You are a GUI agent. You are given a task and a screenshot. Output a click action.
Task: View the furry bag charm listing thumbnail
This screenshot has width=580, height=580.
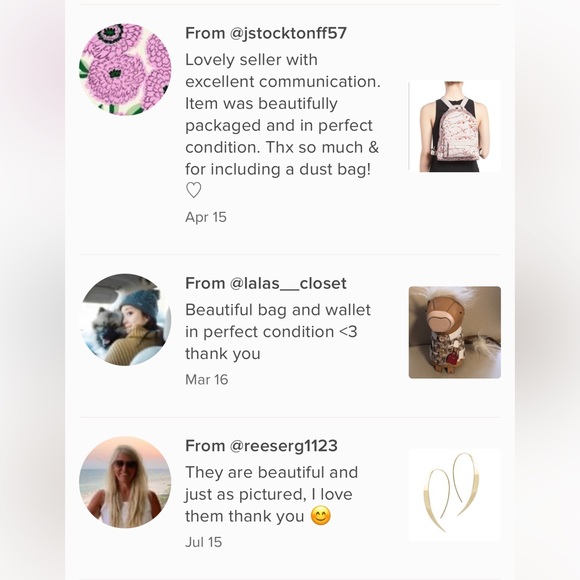click(x=455, y=332)
